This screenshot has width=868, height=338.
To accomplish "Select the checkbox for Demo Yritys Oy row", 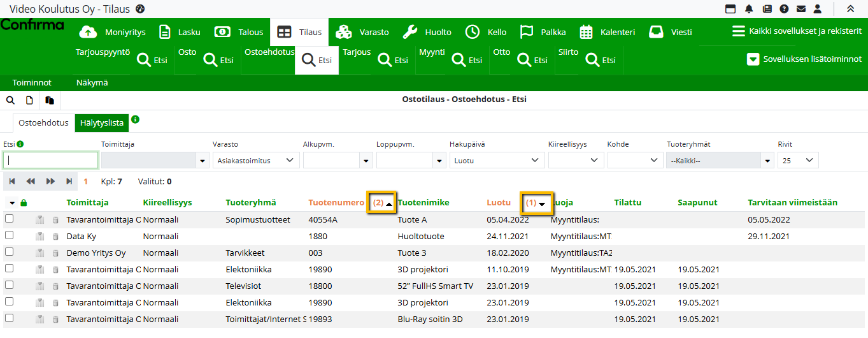I will 9,252.
